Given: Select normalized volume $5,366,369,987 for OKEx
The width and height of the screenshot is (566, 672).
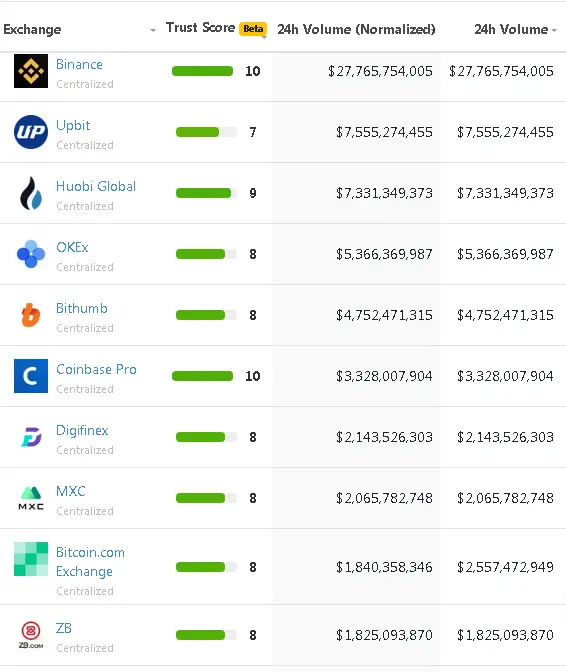Looking at the screenshot, I should tap(384, 254).
